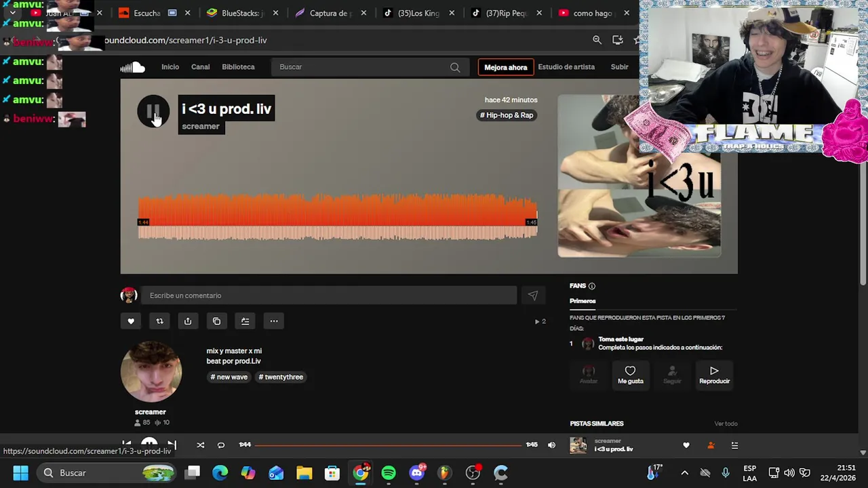Adjust volume with the speaker icon

(x=551, y=445)
